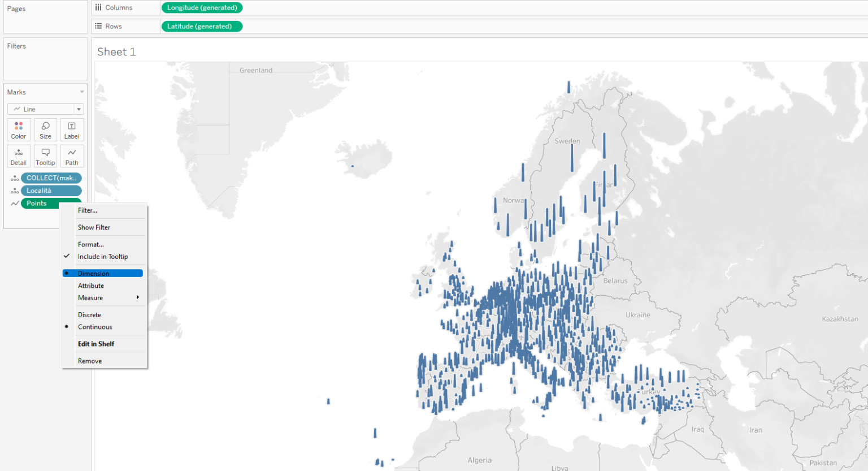This screenshot has height=471, width=868.
Task: Open Filter... from the context menu
Action: point(88,210)
